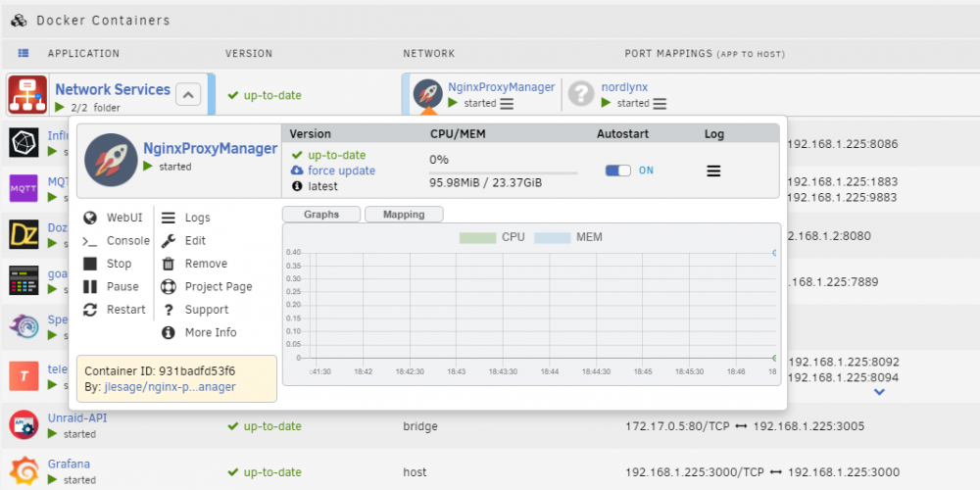
Task: Click the Grafana container icon
Action: pyautogui.click(x=24, y=471)
